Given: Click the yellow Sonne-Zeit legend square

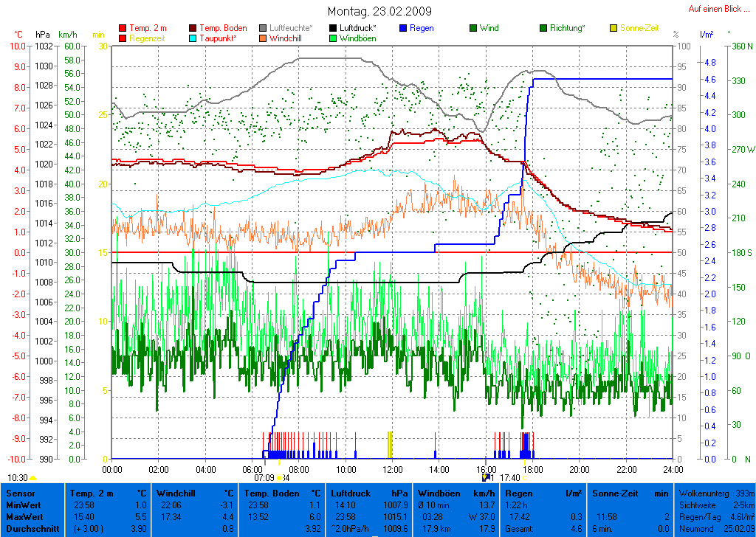Looking at the screenshot, I should [614, 28].
